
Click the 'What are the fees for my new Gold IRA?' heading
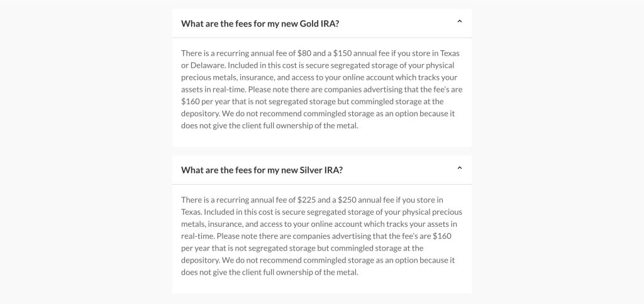[x=264, y=24]
